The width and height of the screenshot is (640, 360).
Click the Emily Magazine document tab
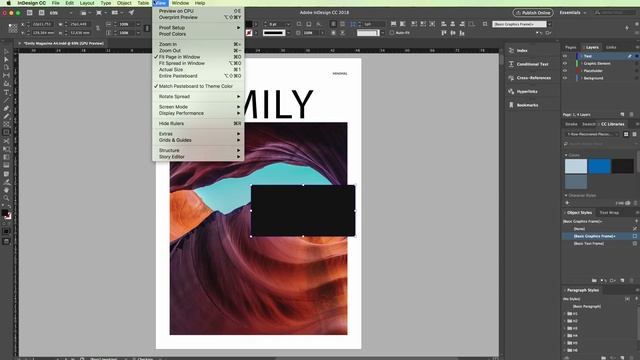(63, 43)
